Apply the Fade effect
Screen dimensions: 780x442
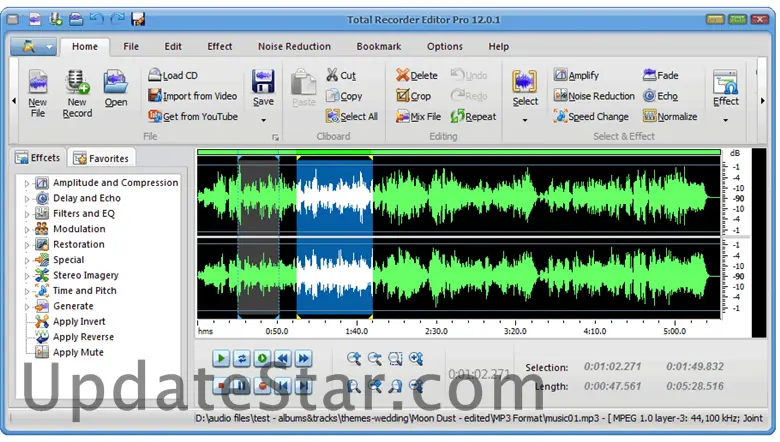tap(660, 75)
